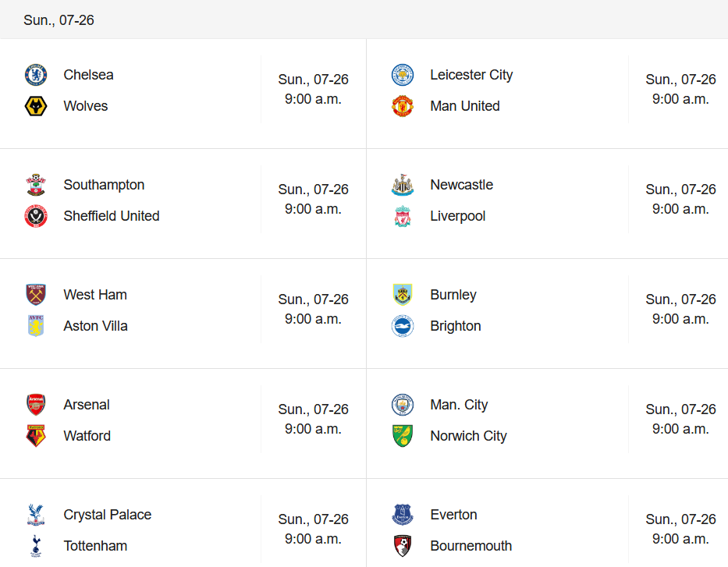Click the Brighton club crest icon
Viewport: 728px width, 567px height.
(403, 326)
